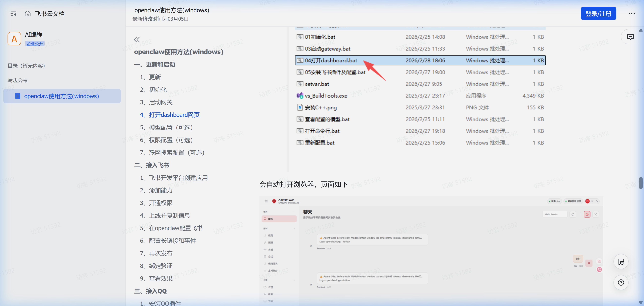Click the AI编程 workspace avatar icon
The image size is (644, 306).
pyautogui.click(x=14, y=39)
